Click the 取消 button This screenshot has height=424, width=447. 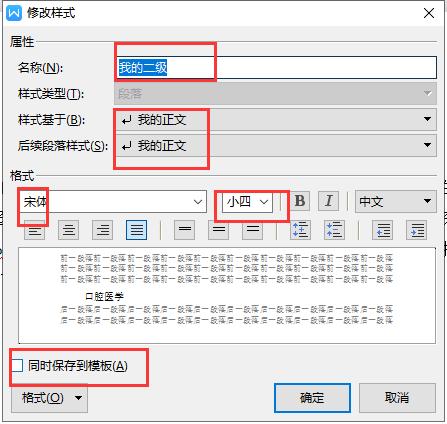397,398
